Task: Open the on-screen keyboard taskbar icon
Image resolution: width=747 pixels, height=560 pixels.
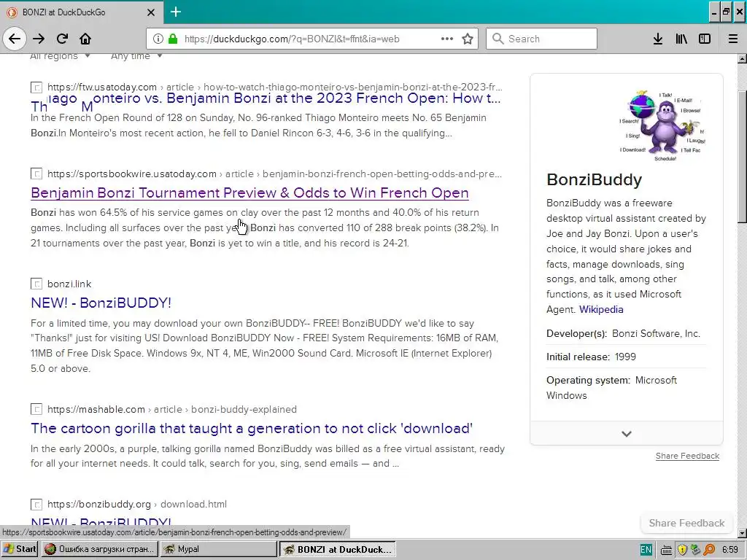Action: (667, 550)
